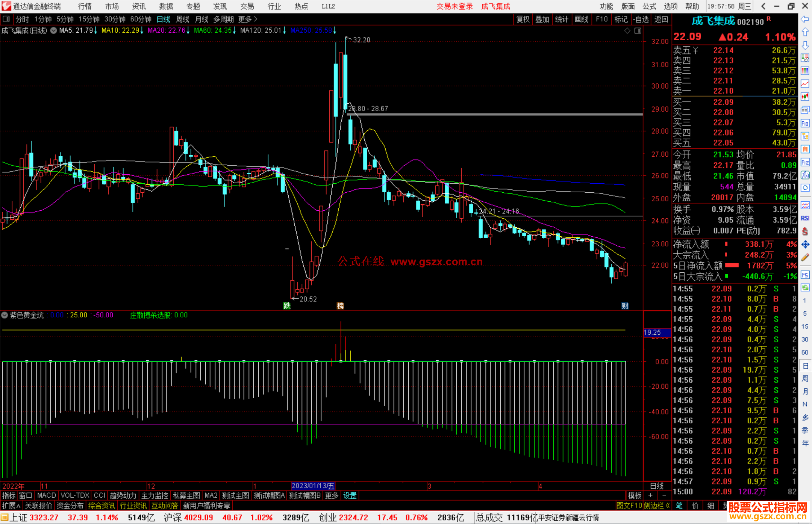Toggle the circle next to 紫色黄金坑 indicator

click(5, 315)
